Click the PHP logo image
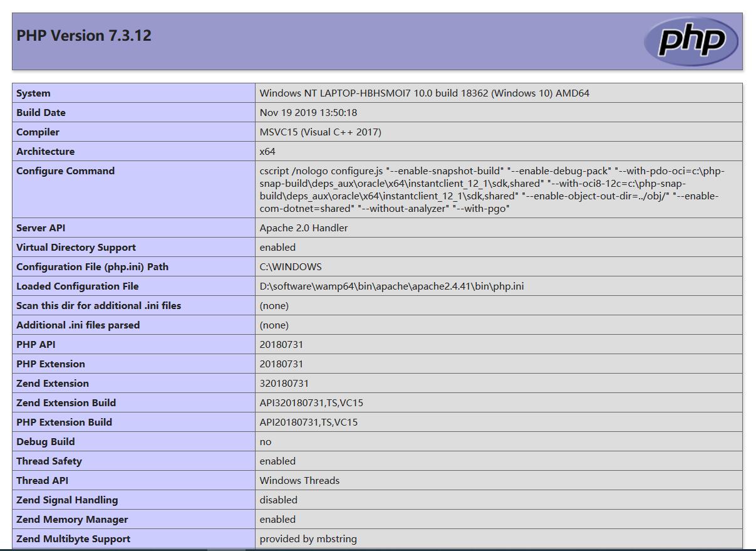The width and height of the screenshot is (756, 551). click(x=691, y=41)
